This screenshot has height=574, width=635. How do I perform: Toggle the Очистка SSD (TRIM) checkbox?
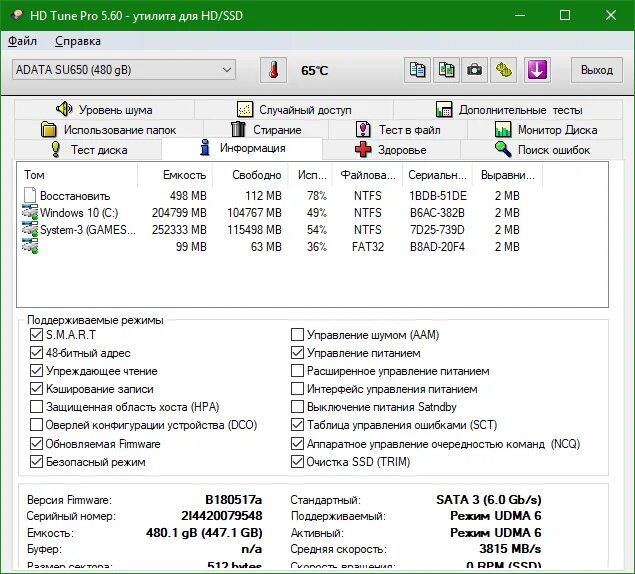coord(297,461)
